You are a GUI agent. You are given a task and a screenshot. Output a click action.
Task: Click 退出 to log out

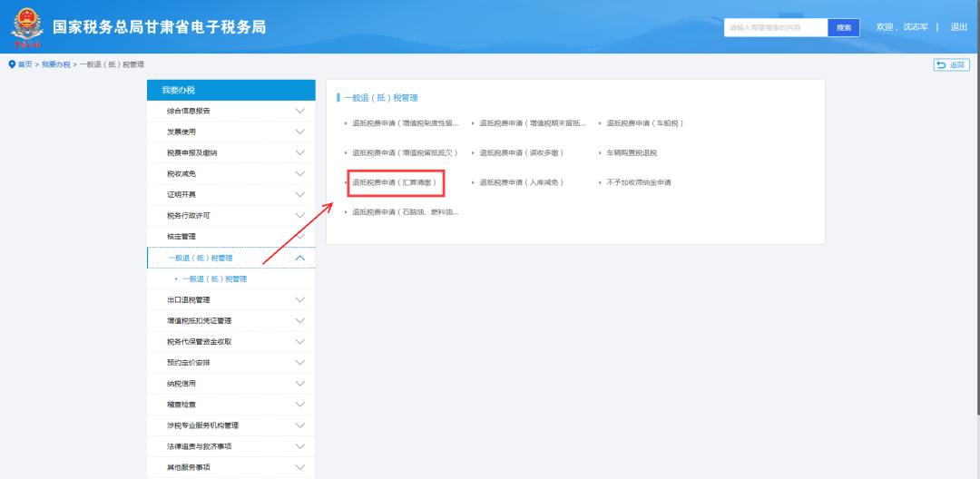click(x=959, y=27)
